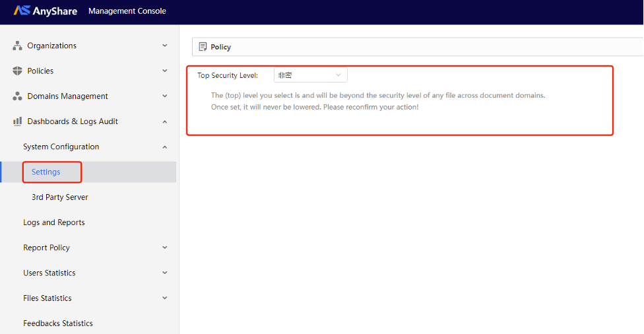Expand the Users Statistics chevron
The height and width of the screenshot is (334, 644).
165,273
